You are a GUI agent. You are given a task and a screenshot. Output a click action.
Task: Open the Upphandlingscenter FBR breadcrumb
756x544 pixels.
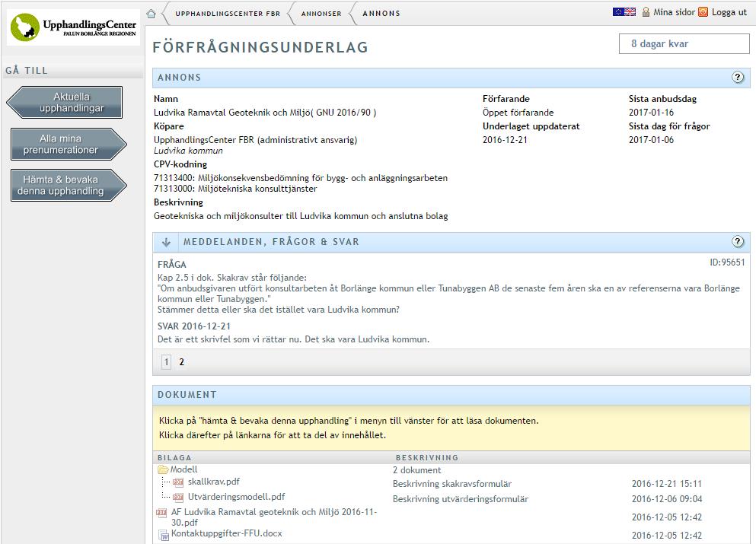pos(228,14)
